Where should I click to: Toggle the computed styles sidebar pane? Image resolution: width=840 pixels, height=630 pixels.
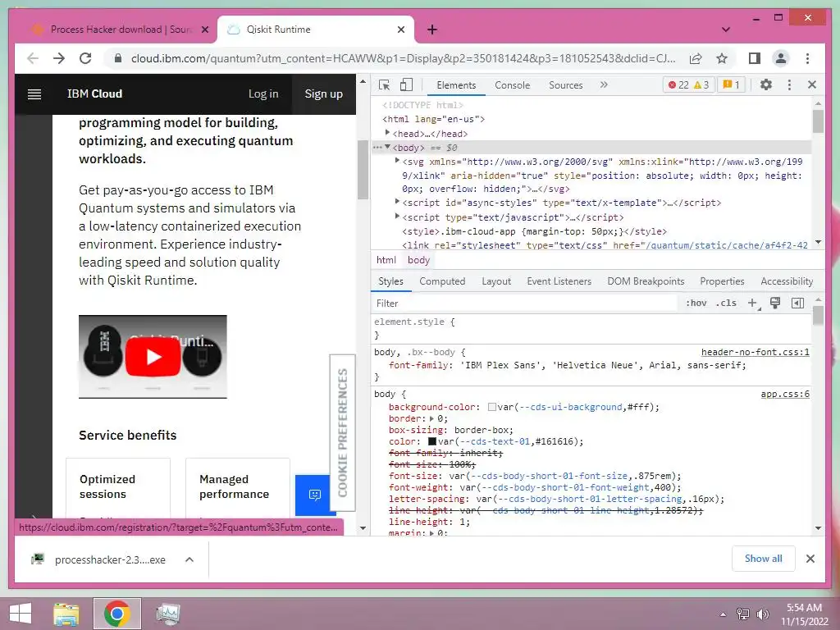coord(797,304)
